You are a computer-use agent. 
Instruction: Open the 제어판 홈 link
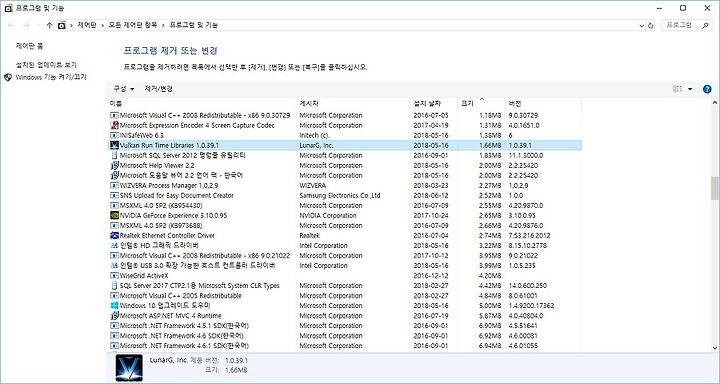(x=29, y=46)
